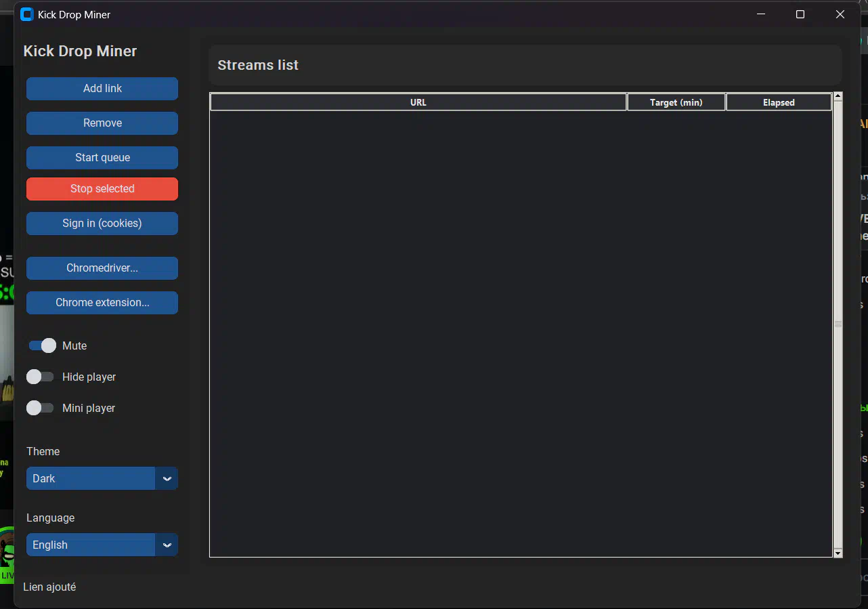
Task: Click the Theme dropdown chevron arrow
Action: click(x=167, y=478)
